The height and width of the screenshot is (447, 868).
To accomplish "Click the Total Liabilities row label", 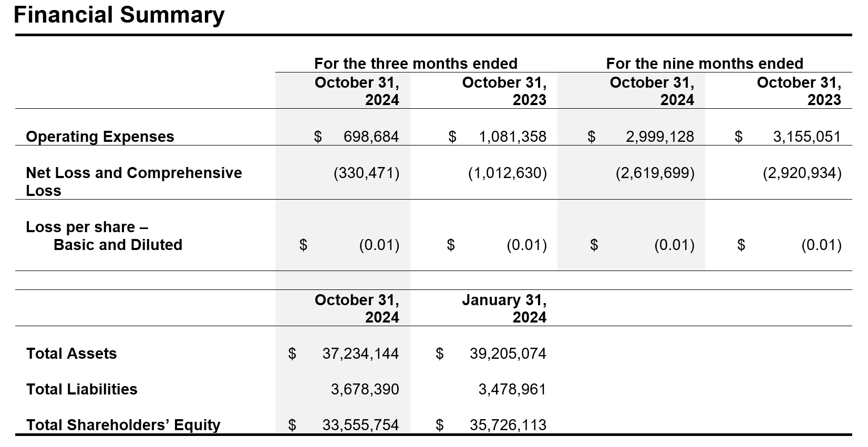I will point(81,389).
